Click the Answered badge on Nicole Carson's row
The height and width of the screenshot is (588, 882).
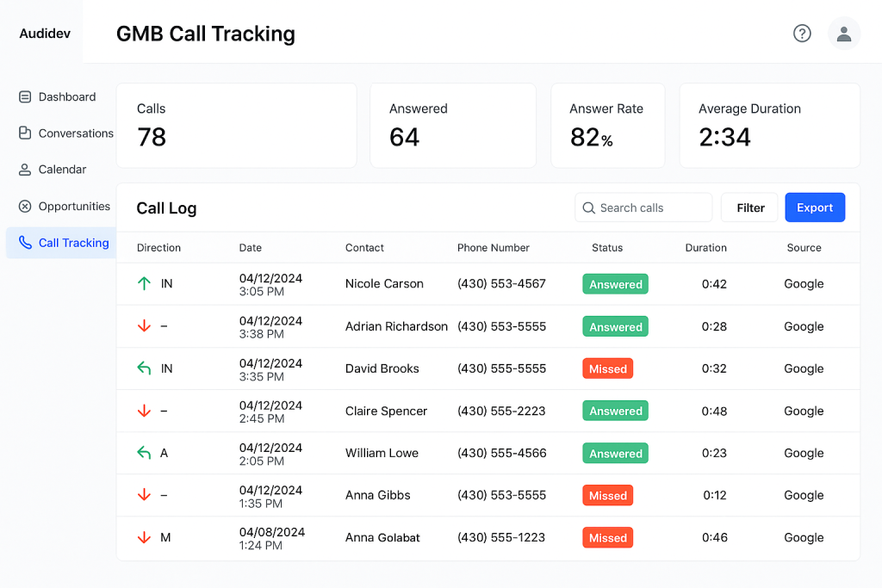point(615,283)
